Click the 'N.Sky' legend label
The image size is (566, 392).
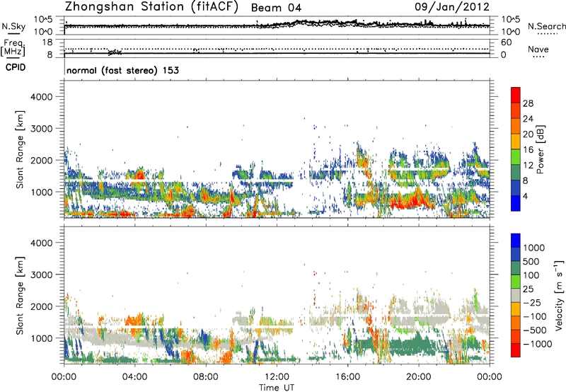tap(13, 26)
